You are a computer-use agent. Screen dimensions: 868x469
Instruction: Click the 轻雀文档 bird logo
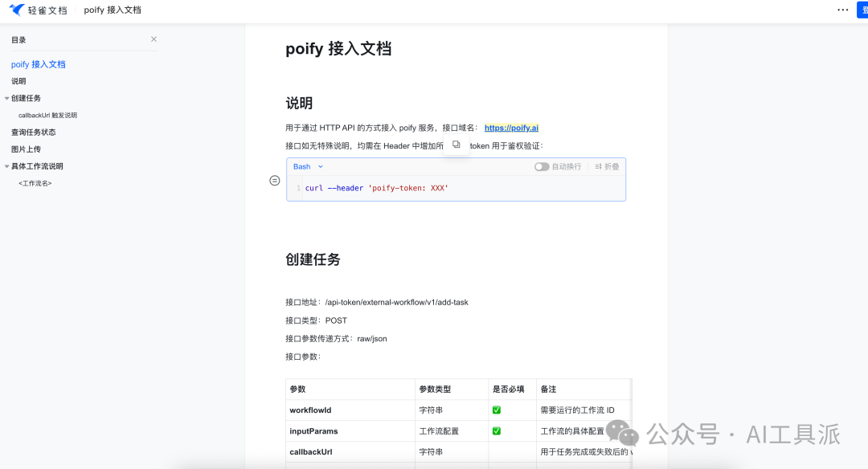coord(17,10)
